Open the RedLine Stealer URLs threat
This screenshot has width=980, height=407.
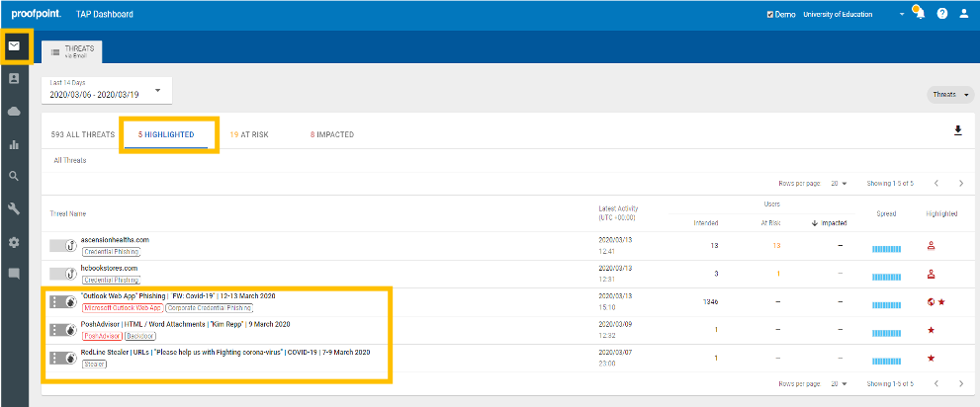point(225,352)
